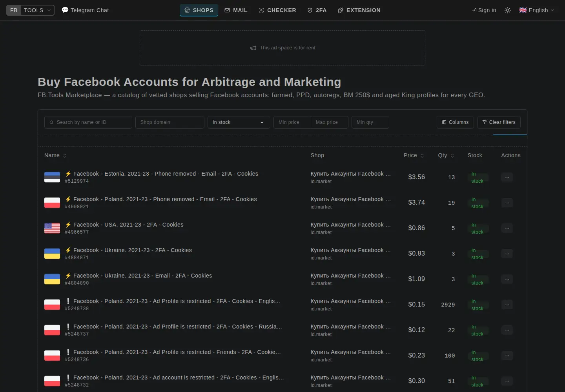Open actions menu for the $0.12 Poland row
Viewport: 565px width, 392px height.
point(507,330)
